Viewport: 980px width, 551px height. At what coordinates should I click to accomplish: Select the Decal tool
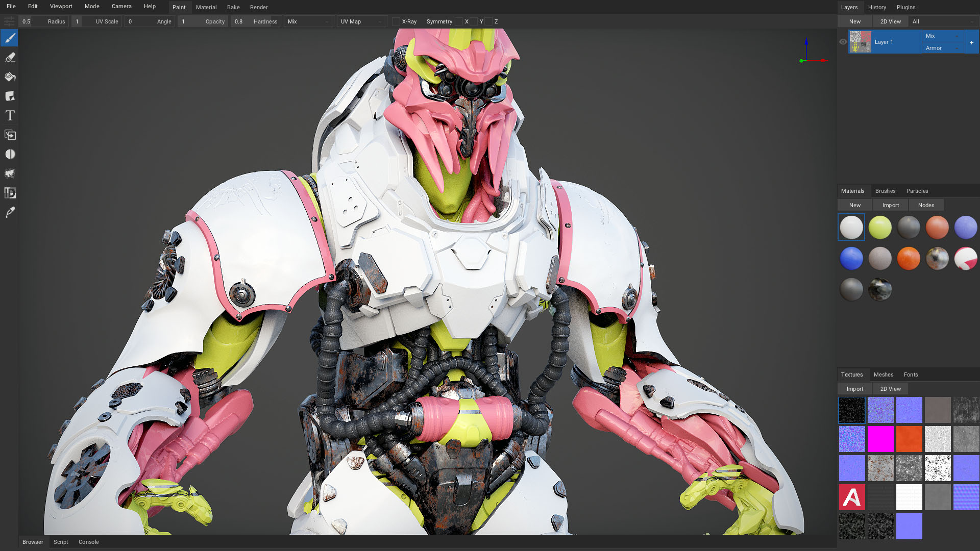point(9,96)
